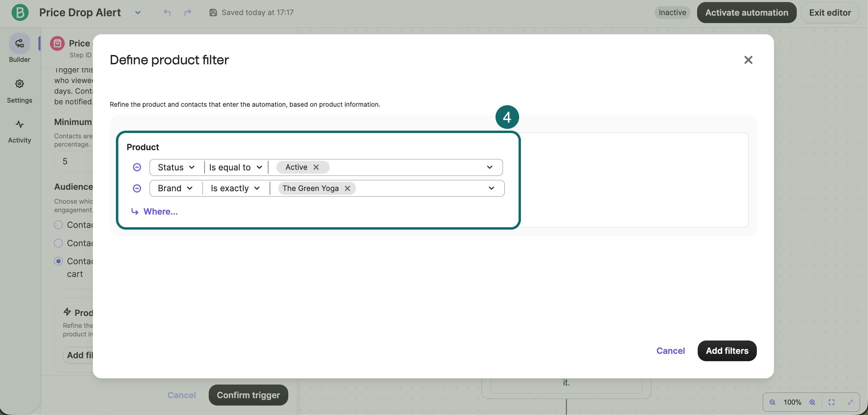Open the Brand attribute dropdown

[x=175, y=188]
